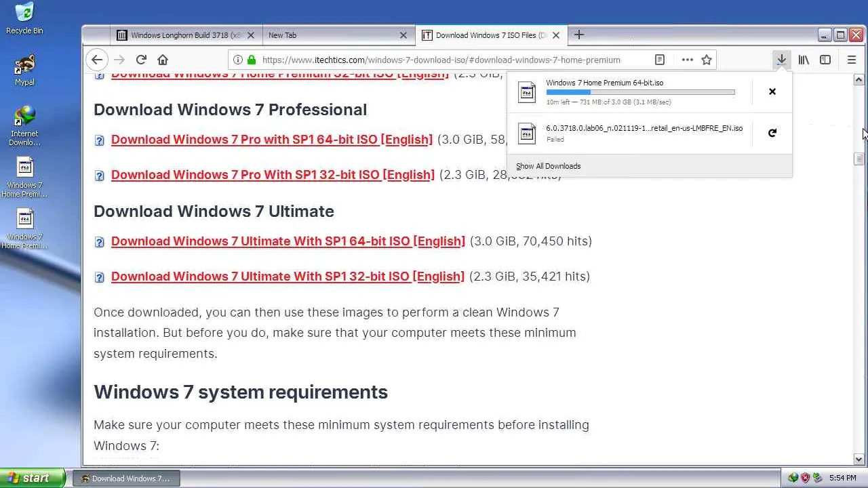Select the Mypal desktop shortcut
Screen dimensions: 868x488
pos(24,70)
